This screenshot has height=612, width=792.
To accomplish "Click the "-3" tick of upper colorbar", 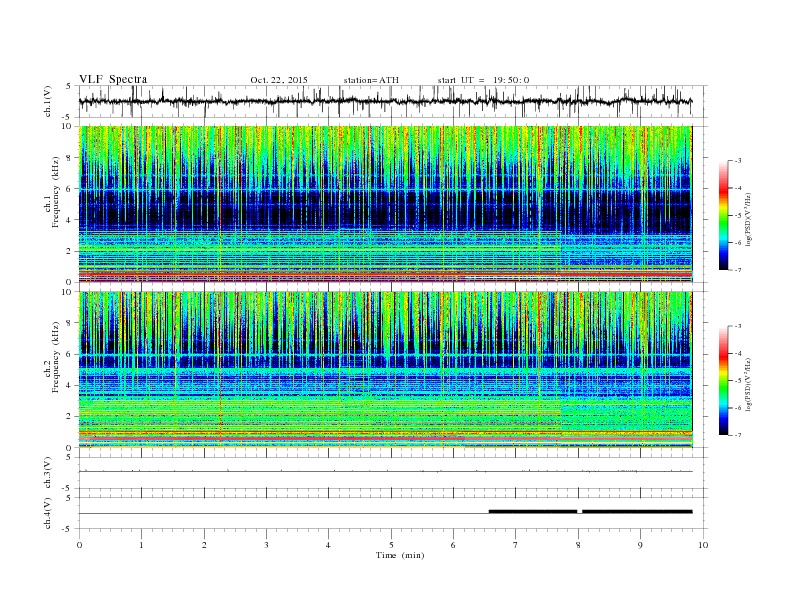I will point(738,161).
